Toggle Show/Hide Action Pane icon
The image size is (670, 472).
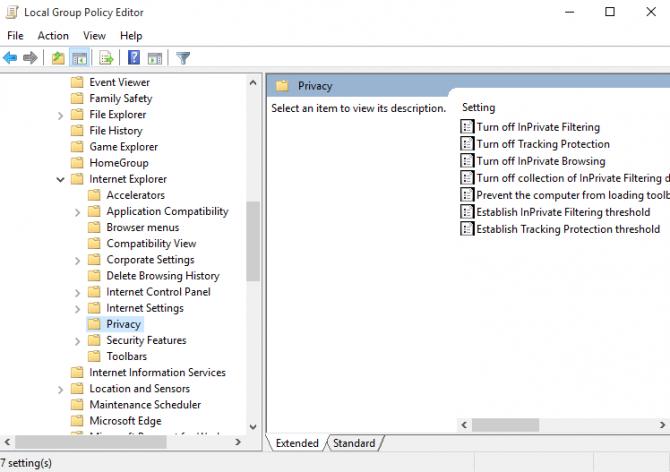155,58
